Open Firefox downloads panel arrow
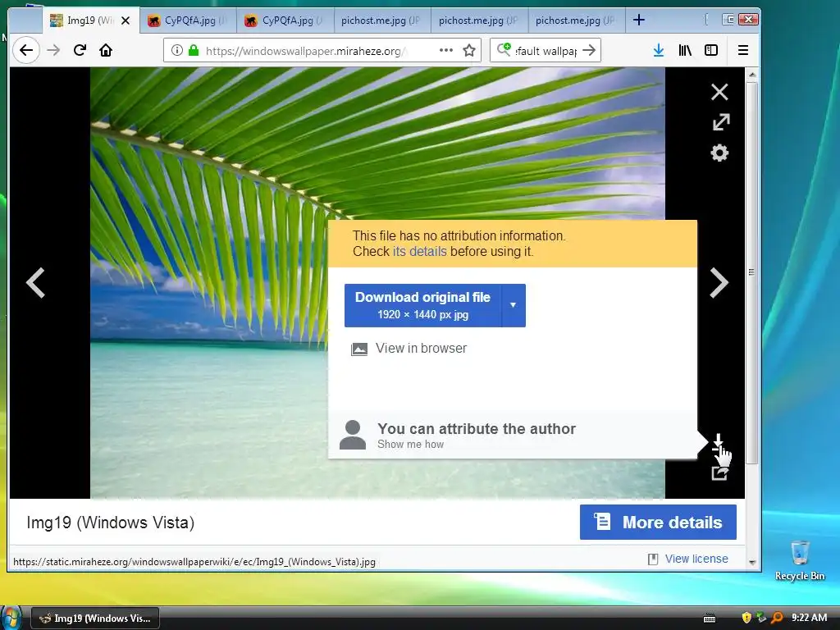The height and width of the screenshot is (630, 840). (x=659, y=50)
